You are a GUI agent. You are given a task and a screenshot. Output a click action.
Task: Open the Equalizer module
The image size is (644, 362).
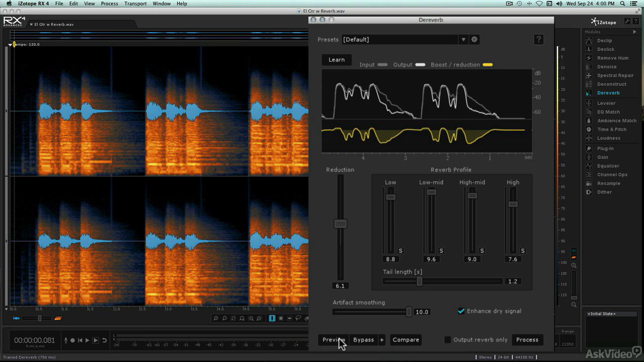608,166
